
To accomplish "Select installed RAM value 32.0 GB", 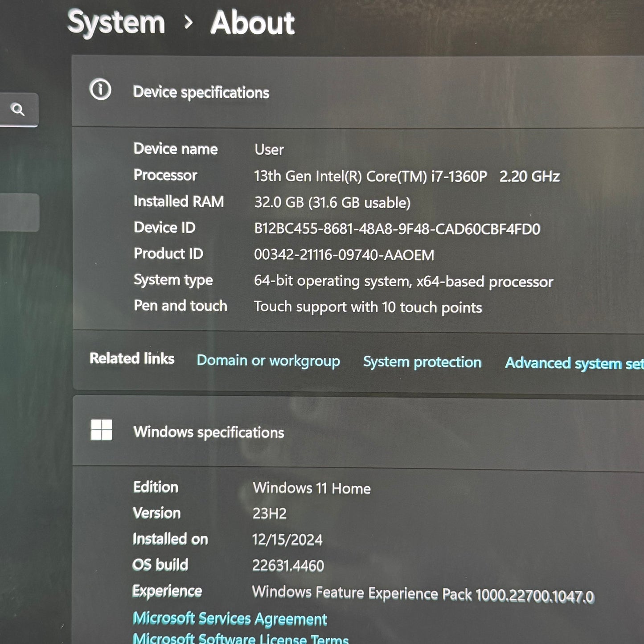I will tap(332, 202).
